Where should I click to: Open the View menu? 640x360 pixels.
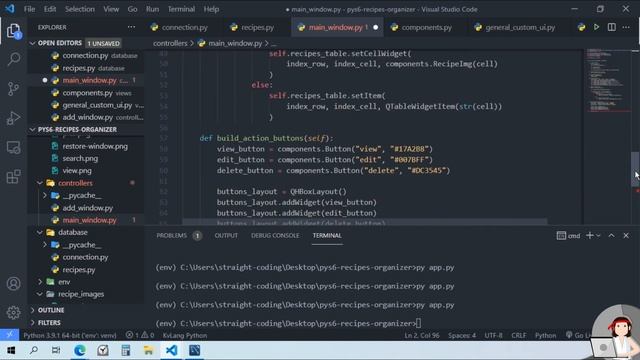(x=111, y=9)
